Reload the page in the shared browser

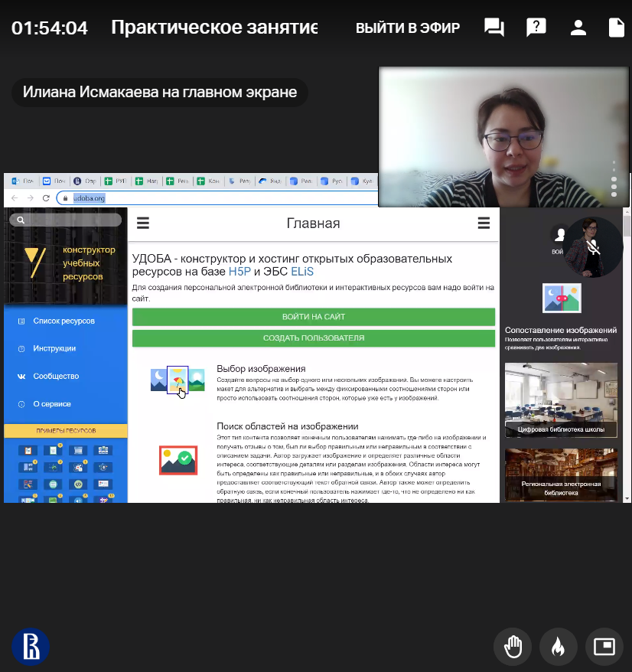46,198
